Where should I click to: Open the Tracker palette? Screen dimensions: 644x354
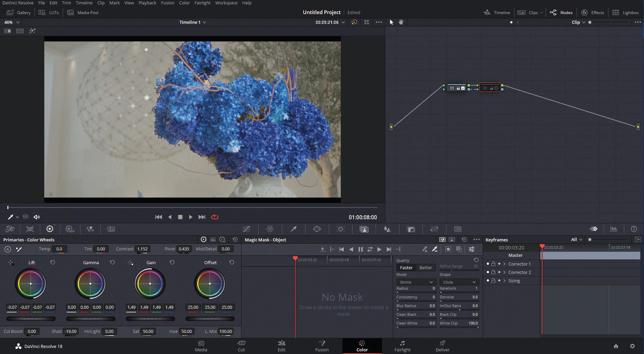tap(340, 229)
